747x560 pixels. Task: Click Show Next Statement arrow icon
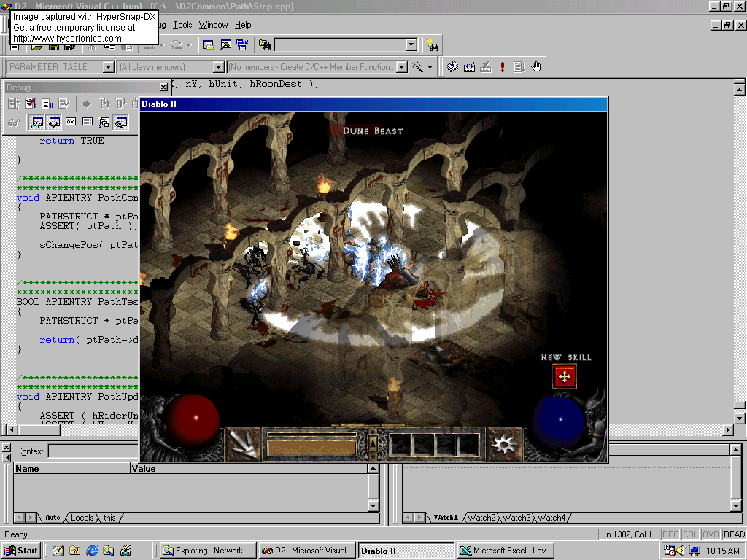87,104
